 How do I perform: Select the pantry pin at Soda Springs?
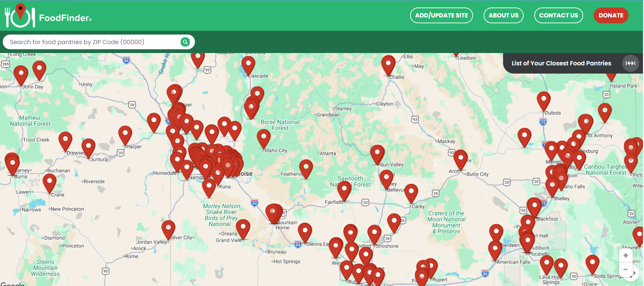(x=592, y=265)
